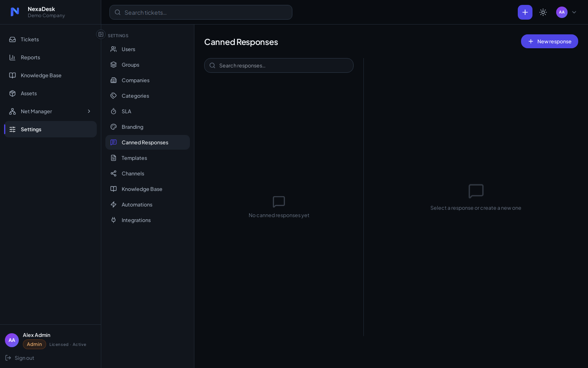588x368 pixels.
Task: Toggle the light/dark theme sun icon
Action: (x=543, y=12)
